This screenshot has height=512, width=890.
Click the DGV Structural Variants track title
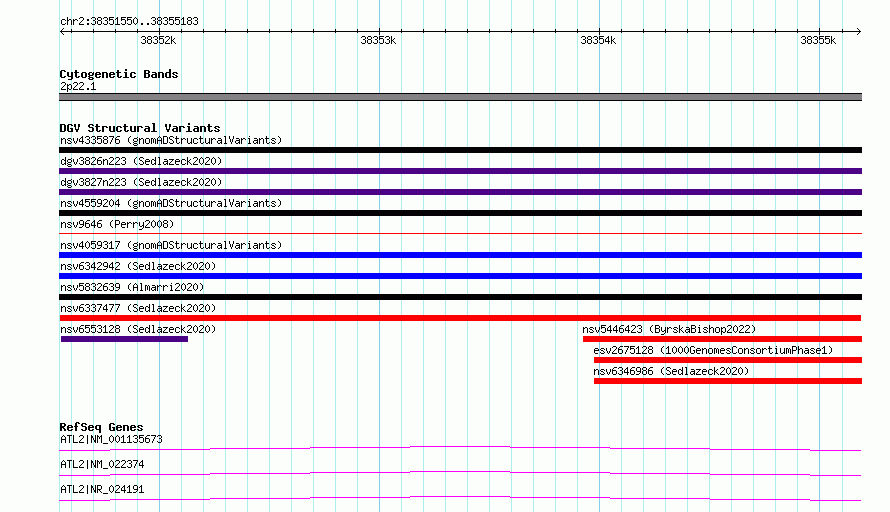tap(140, 128)
